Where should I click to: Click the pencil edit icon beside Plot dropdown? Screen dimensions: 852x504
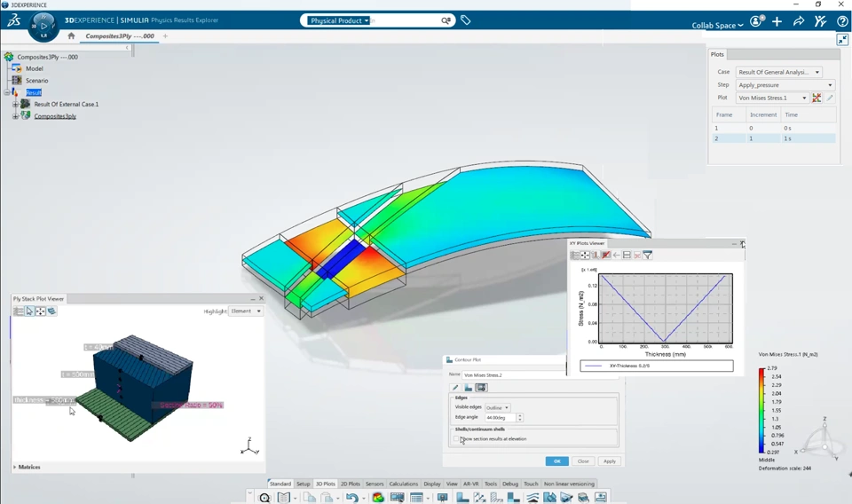[x=830, y=98]
